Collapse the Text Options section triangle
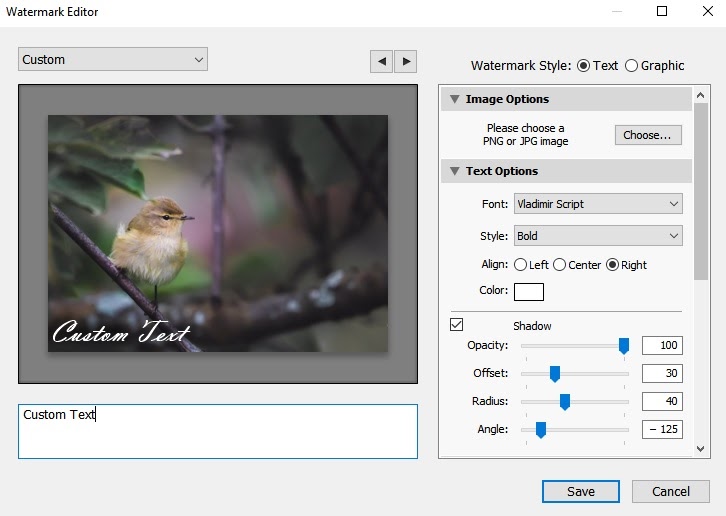The image size is (726, 516). click(x=455, y=171)
